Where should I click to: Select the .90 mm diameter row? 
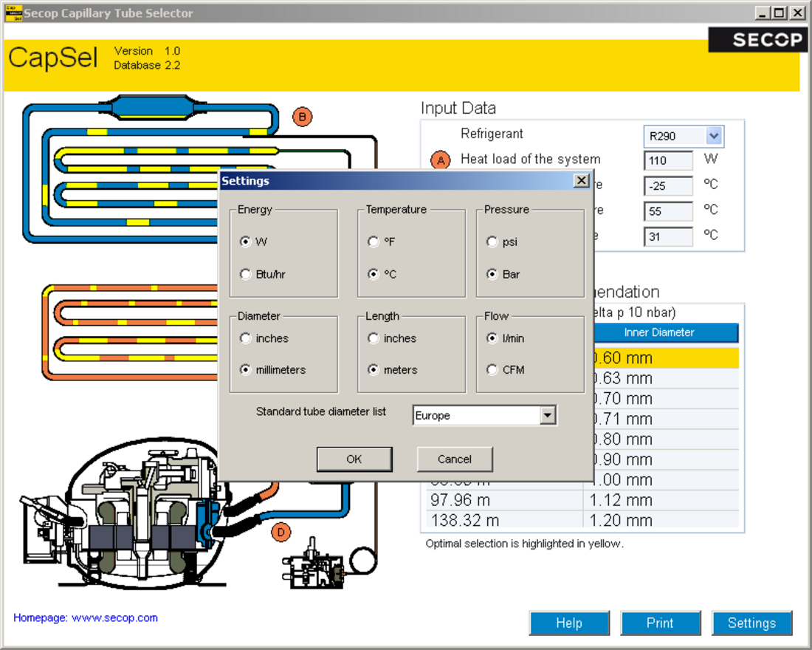(x=665, y=459)
